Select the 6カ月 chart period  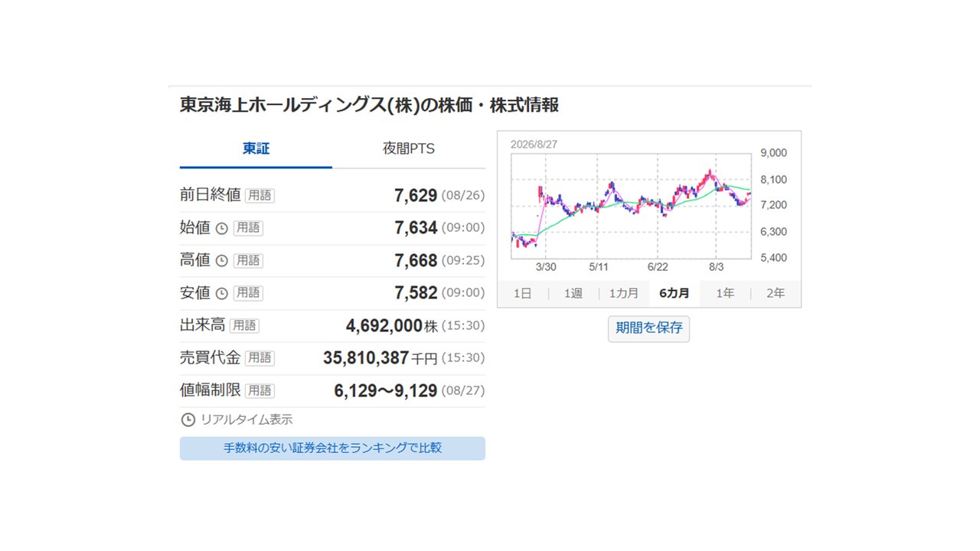click(x=674, y=293)
